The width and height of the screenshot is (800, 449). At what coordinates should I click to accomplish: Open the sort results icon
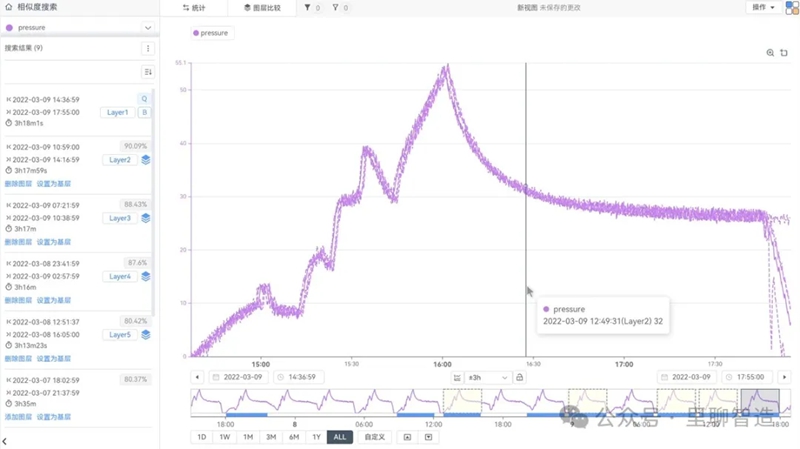(148, 72)
